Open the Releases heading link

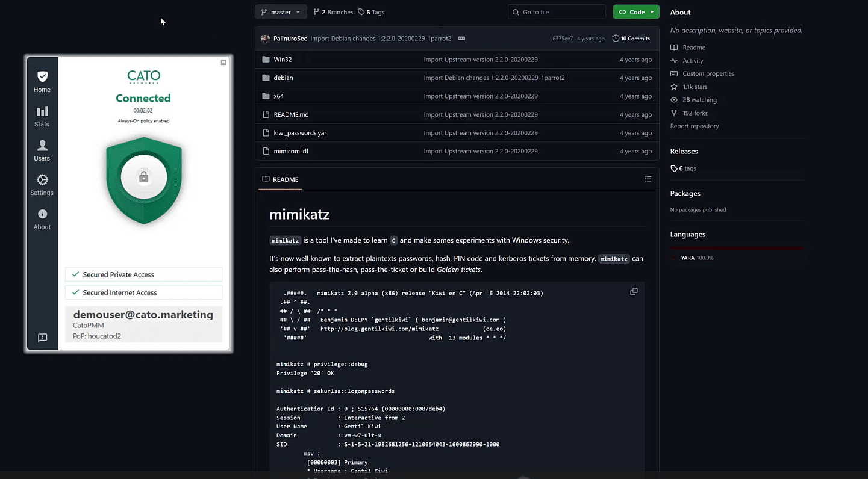pyautogui.click(x=684, y=152)
